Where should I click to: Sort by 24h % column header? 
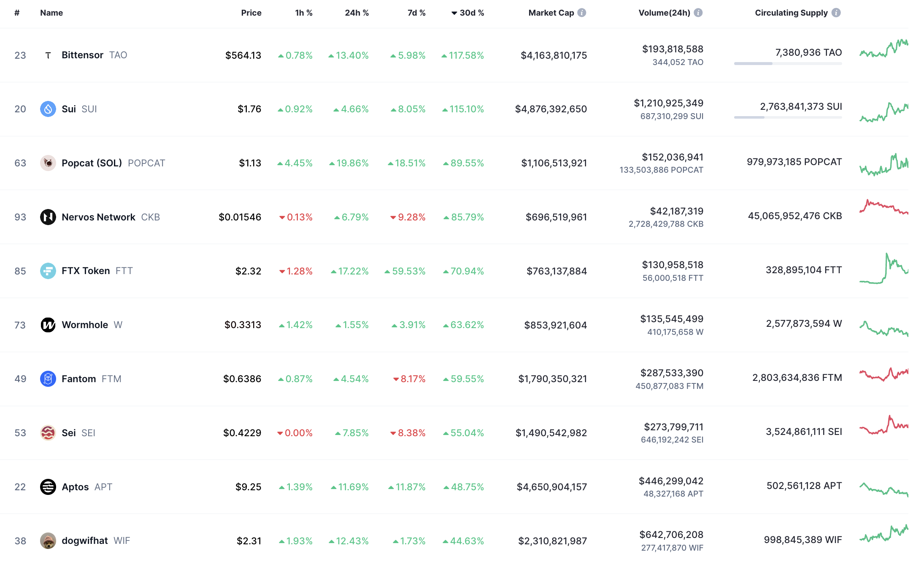(357, 13)
